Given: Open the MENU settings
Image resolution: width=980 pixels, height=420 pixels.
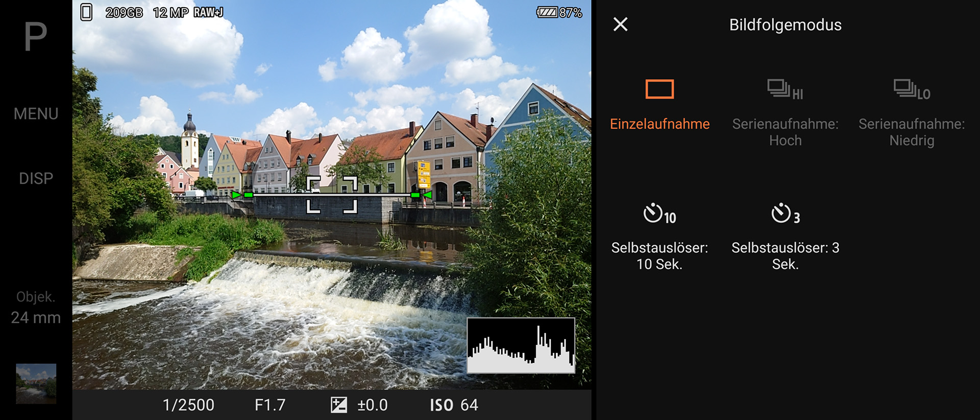Looking at the screenshot, I should pos(36,113).
